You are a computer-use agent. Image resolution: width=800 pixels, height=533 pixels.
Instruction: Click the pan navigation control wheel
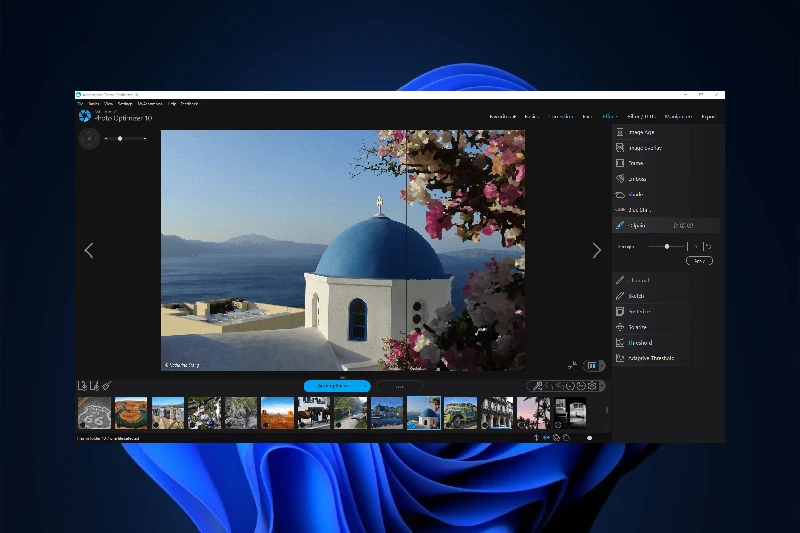[89, 138]
